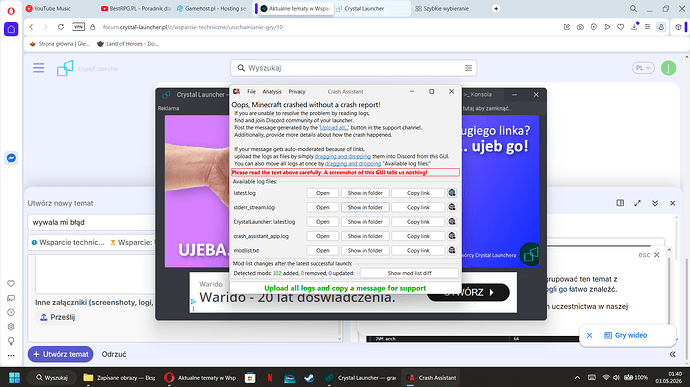Click browser icon in modlist.txt row

pyautogui.click(x=452, y=251)
